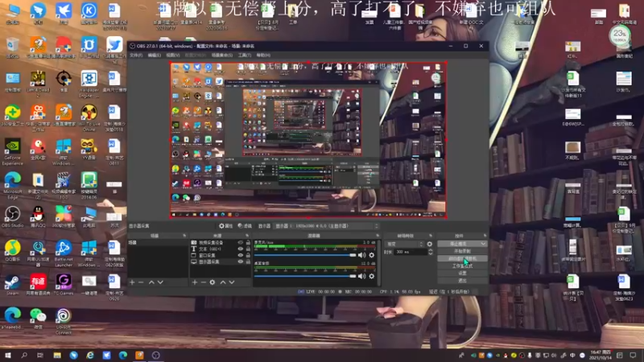
Task: Open the Settings button in controls
Action: coord(462,274)
